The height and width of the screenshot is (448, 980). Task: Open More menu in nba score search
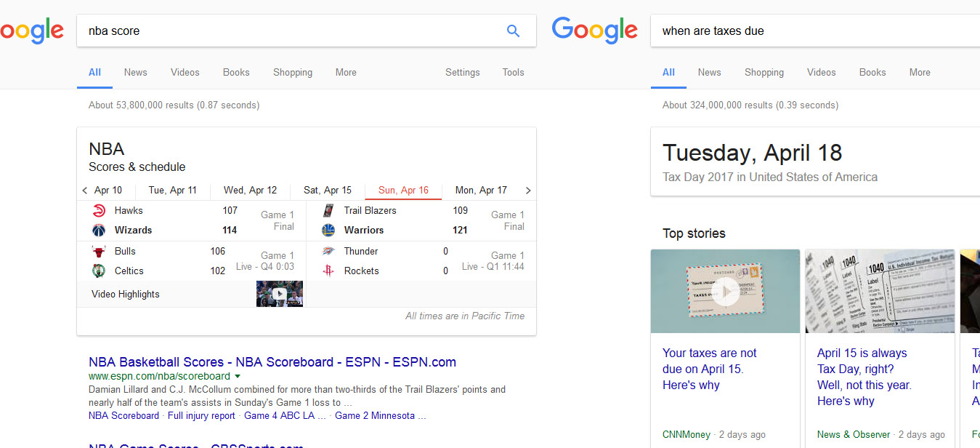pyautogui.click(x=346, y=73)
